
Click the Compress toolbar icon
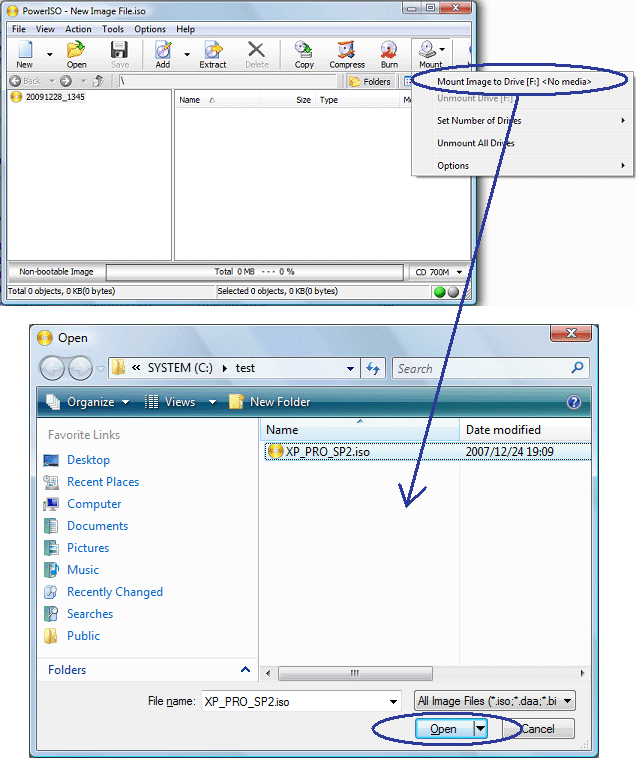(347, 54)
